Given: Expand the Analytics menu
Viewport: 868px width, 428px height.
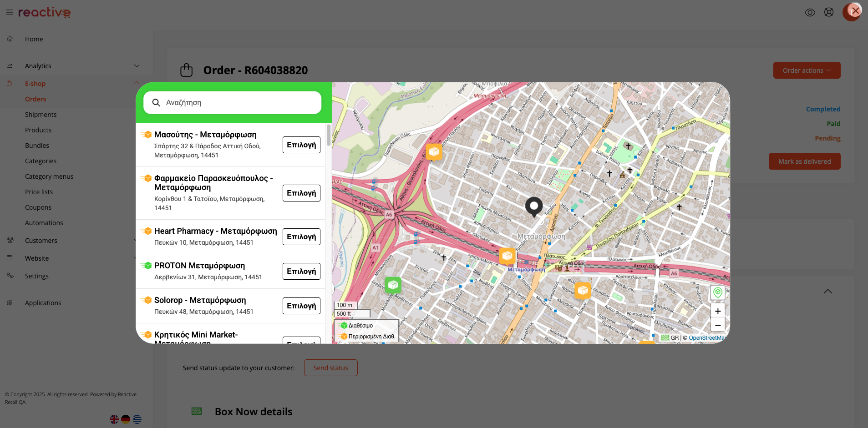Looking at the screenshot, I should pyautogui.click(x=137, y=66).
